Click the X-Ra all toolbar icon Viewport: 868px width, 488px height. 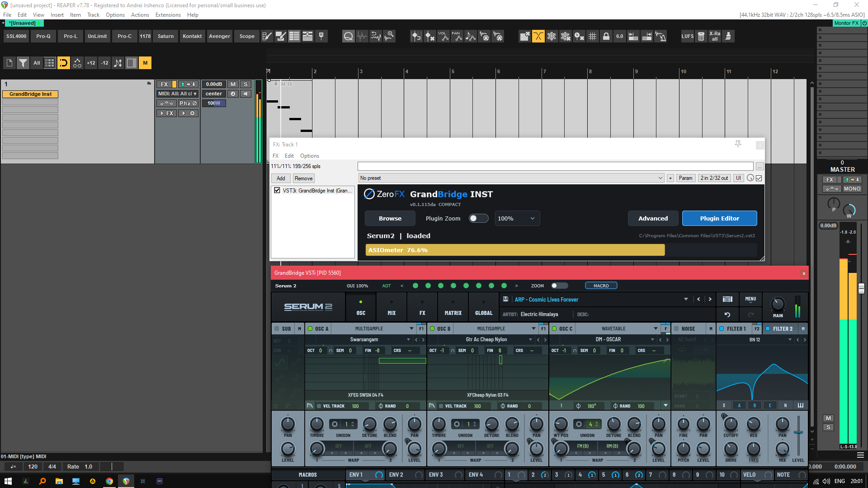coord(715,36)
